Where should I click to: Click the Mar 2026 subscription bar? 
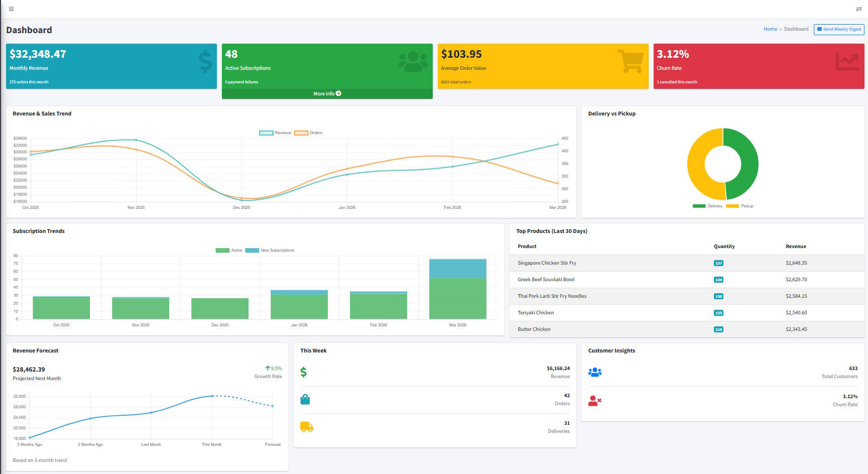click(x=457, y=296)
